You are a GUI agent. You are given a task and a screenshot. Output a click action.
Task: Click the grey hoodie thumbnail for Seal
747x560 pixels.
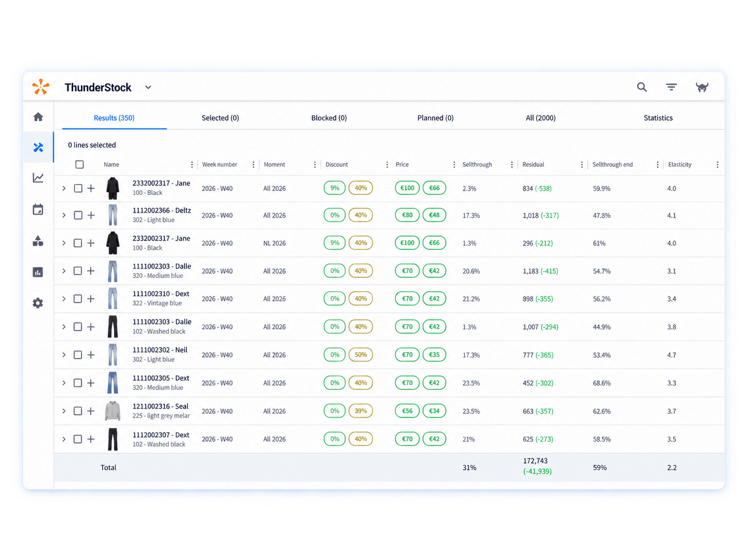click(x=112, y=411)
